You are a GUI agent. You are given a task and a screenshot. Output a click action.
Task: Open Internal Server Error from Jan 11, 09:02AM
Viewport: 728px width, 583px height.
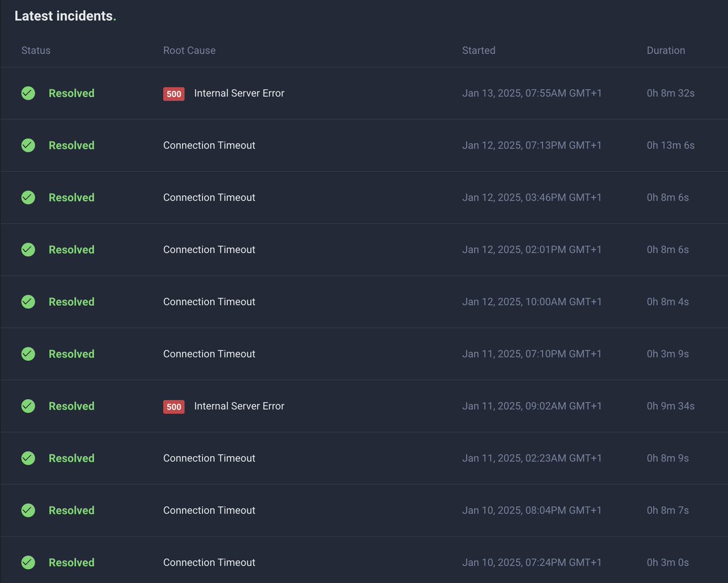(x=239, y=406)
